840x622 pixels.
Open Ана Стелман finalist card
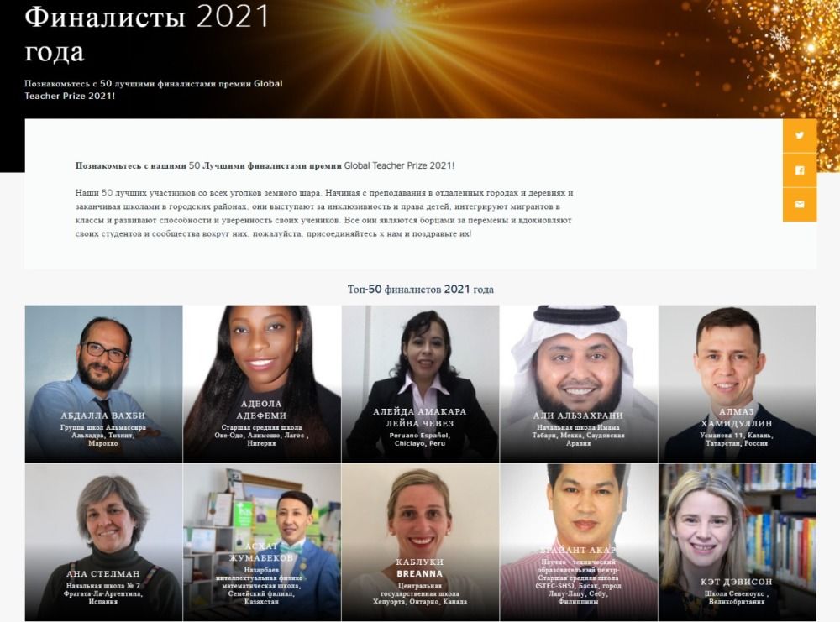[103, 542]
